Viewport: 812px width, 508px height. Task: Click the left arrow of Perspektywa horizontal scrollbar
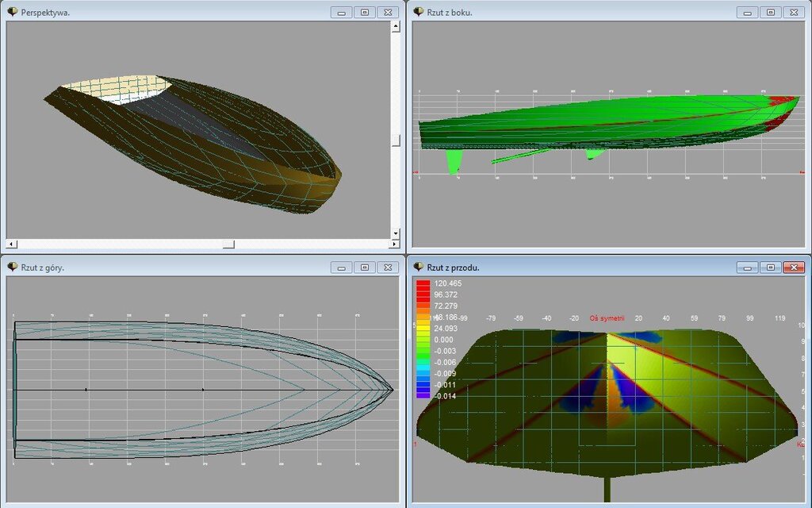click(x=10, y=244)
